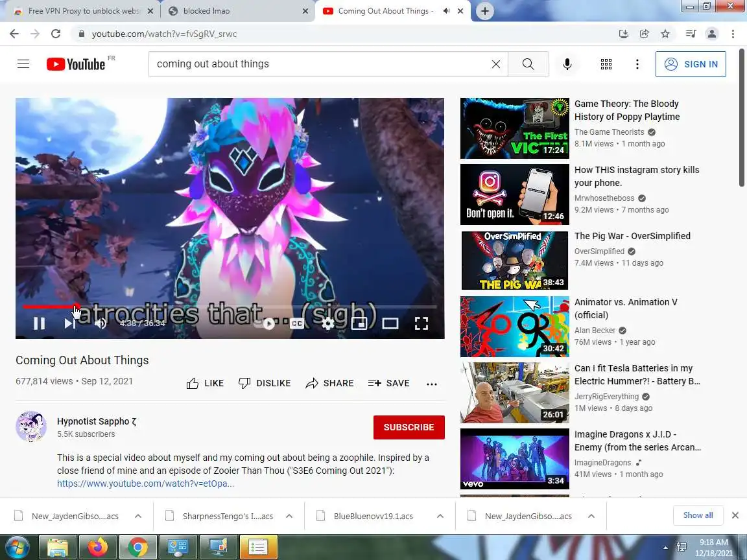Open the Game Theory Poppy Playtime thumbnail
Image resolution: width=747 pixels, height=560 pixels.
pyautogui.click(x=514, y=128)
